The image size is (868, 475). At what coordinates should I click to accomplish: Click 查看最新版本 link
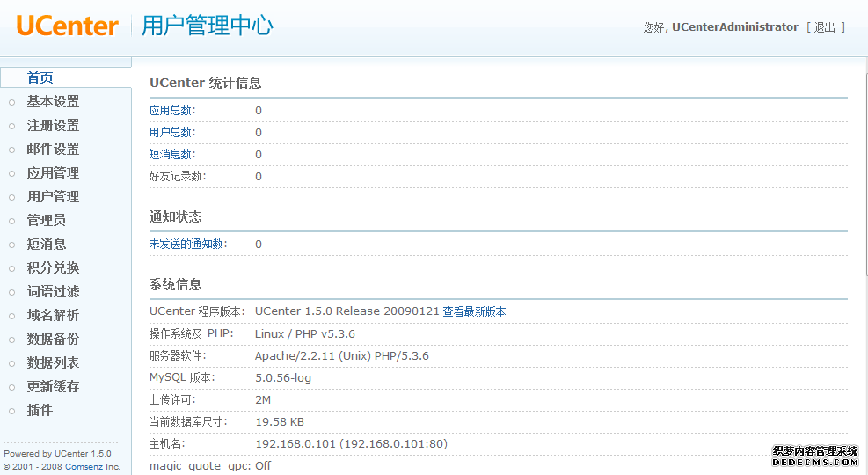pos(474,311)
